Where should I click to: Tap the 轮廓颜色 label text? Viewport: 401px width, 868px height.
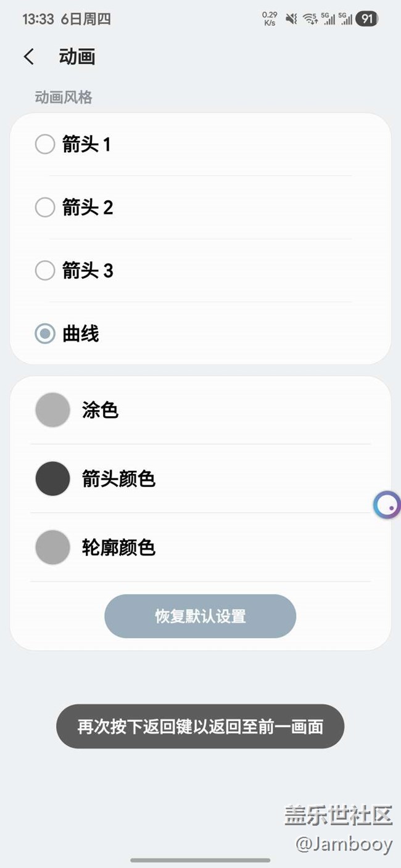[x=118, y=547]
